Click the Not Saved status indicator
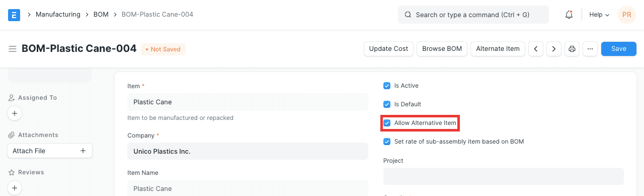The width and height of the screenshot is (644, 196). (x=163, y=49)
